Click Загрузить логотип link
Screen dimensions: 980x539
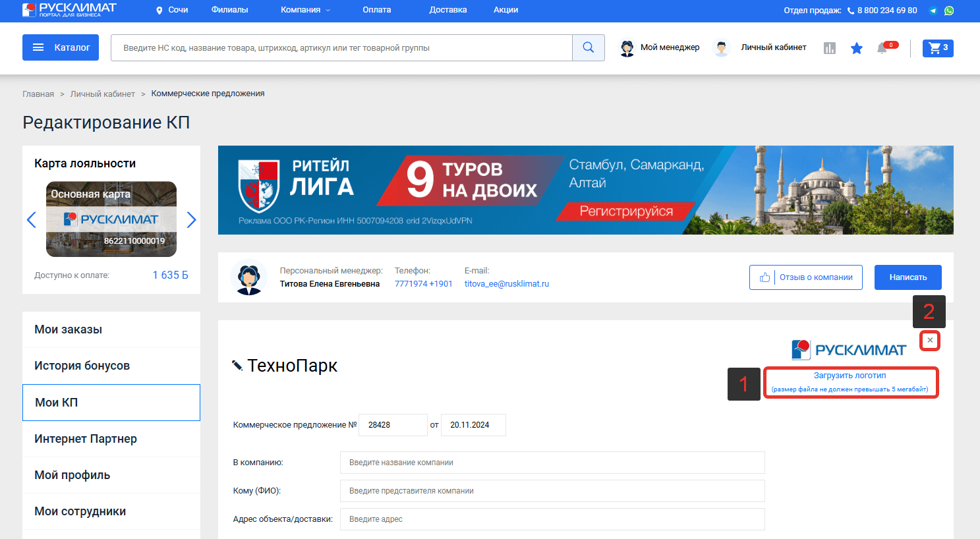(x=850, y=376)
